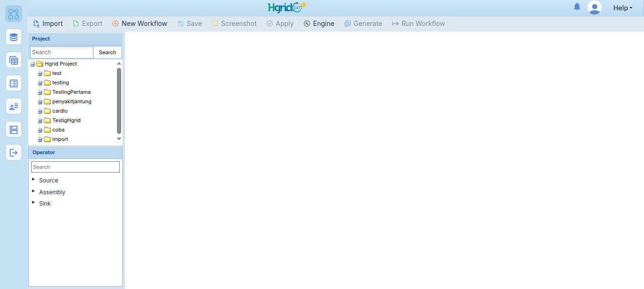The height and width of the screenshot is (289, 644).
Task: Click the project tree scroll down arrow
Action: point(119,139)
